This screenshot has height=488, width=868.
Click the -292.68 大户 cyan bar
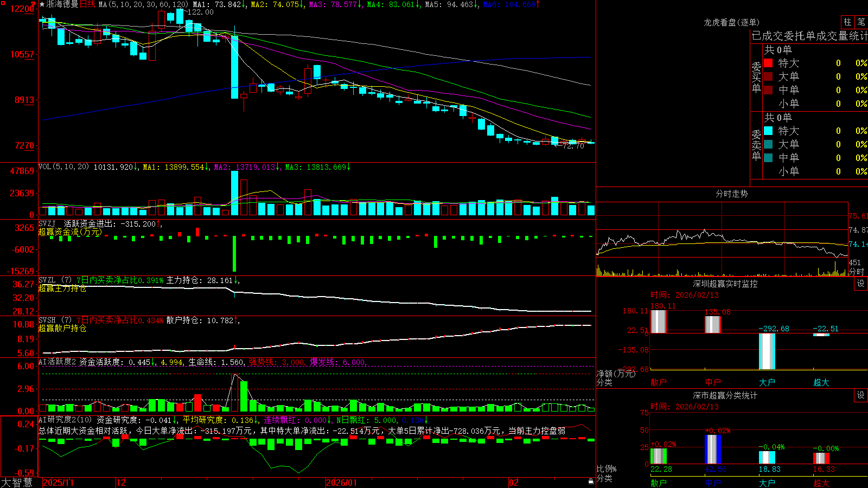[767, 351]
